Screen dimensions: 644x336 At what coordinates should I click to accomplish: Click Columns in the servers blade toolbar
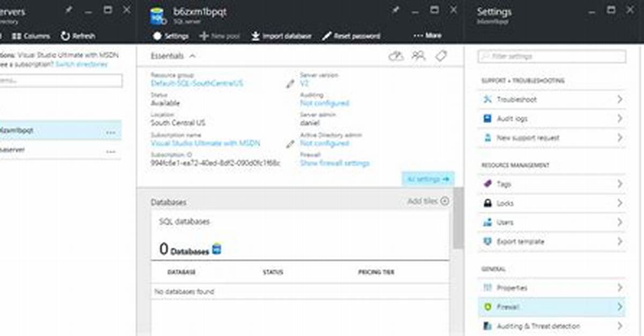point(31,36)
